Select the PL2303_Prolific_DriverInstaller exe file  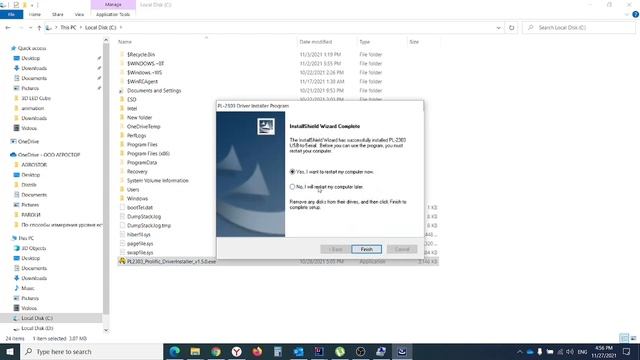(x=171, y=261)
